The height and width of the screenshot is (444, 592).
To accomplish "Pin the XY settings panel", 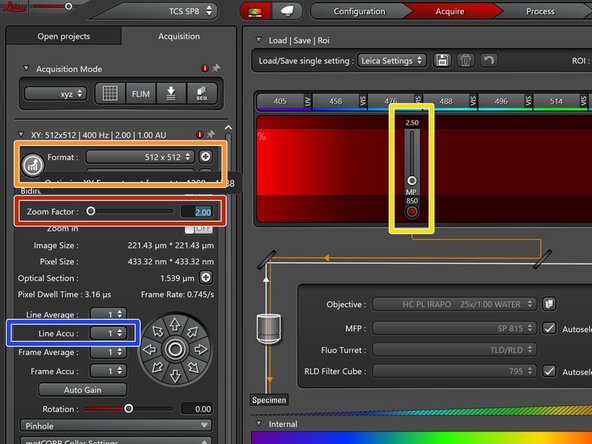I will pos(211,134).
